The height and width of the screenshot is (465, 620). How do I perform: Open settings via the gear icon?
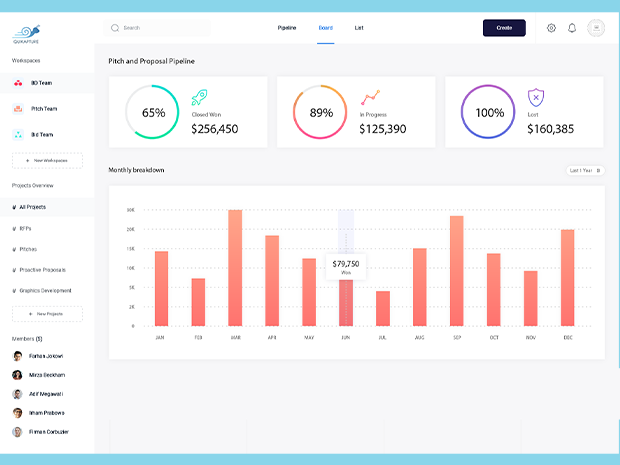coord(551,28)
